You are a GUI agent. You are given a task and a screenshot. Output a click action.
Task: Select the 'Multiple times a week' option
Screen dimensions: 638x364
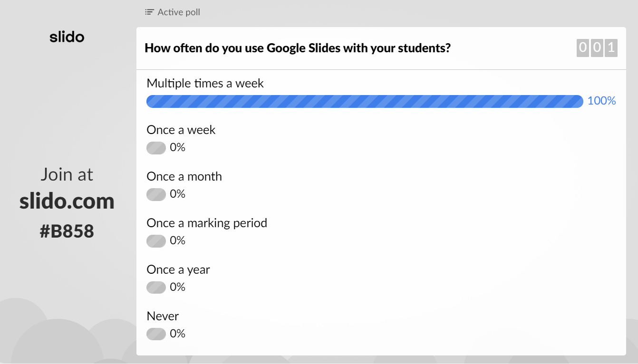click(205, 83)
